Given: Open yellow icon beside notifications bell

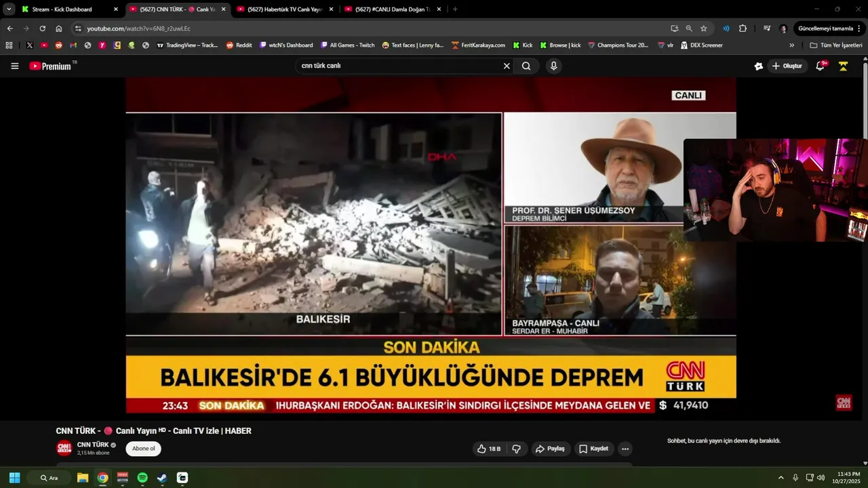Looking at the screenshot, I should click(x=843, y=66).
